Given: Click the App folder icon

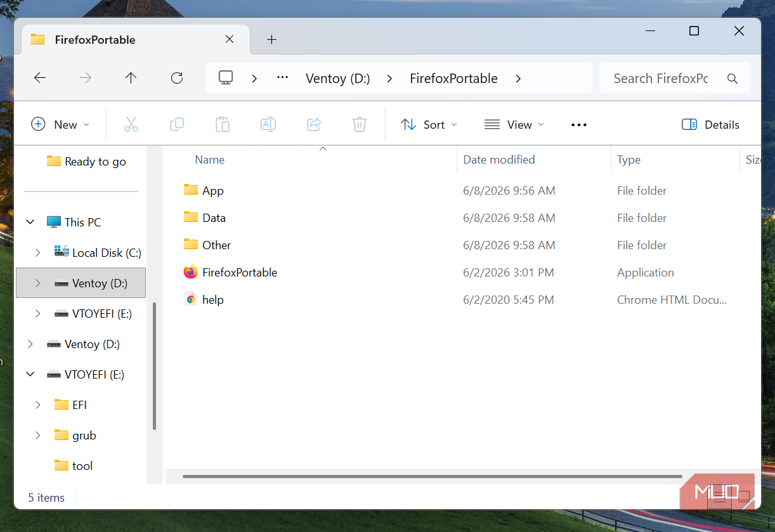Looking at the screenshot, I should click(x=191, y=190).
